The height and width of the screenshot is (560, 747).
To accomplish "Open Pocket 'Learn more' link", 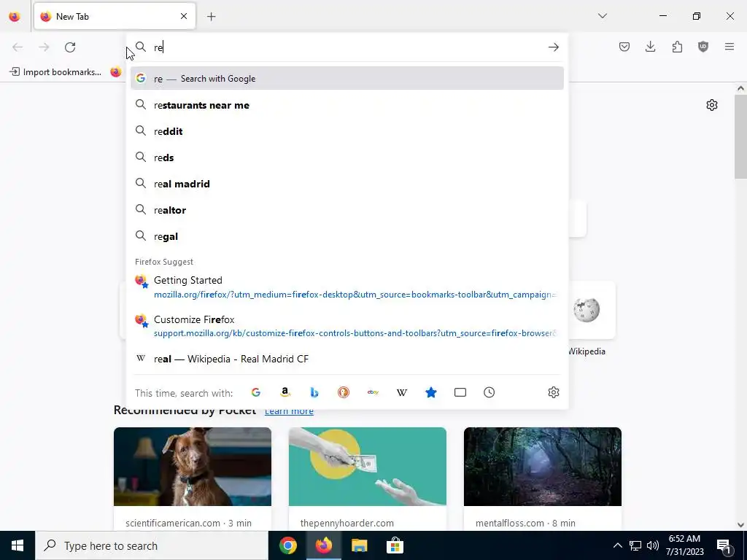I will (x=289, y=411).
